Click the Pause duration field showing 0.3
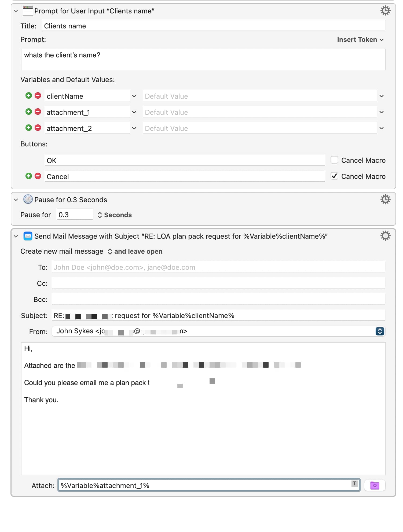 (75, 215)
